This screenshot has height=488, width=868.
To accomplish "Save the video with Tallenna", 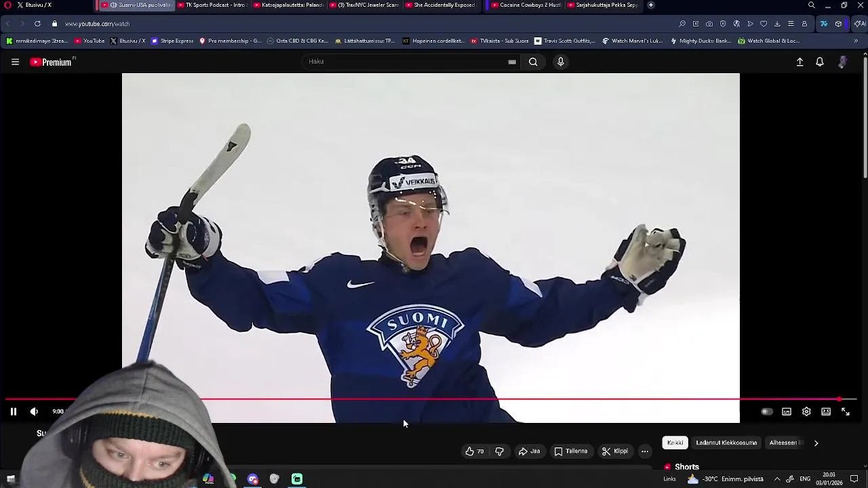I will coord(571,451).
